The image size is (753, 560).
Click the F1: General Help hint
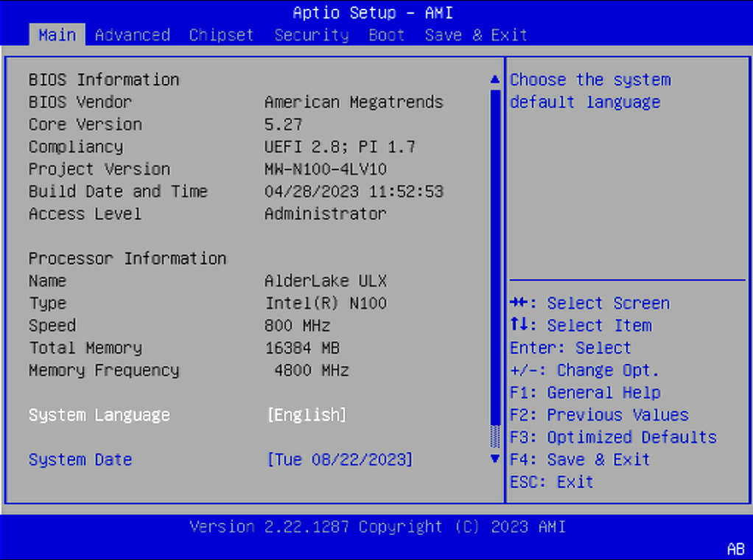(x=585, y=393)
